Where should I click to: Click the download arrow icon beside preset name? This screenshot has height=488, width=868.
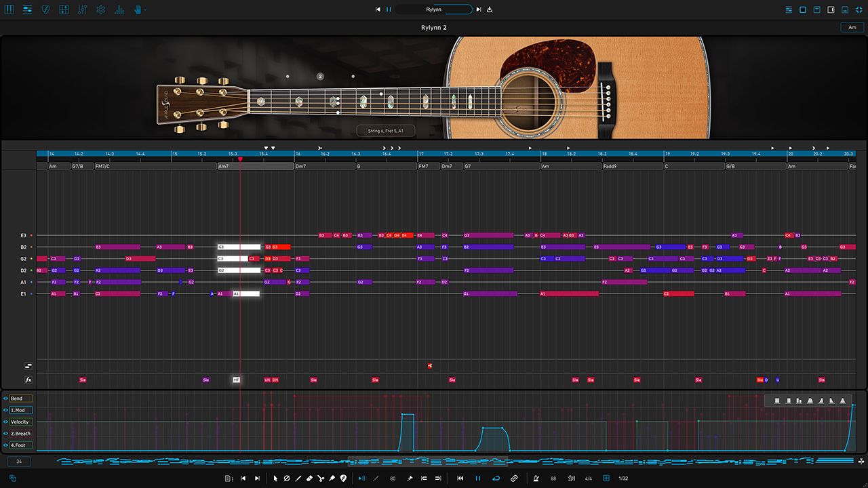pyautogui.click(x=490, y=9)
